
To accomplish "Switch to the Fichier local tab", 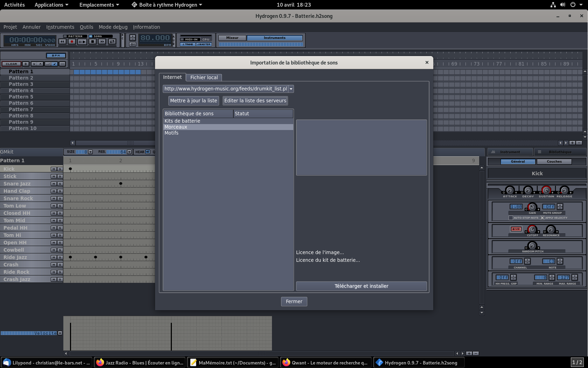I will point(204,77).
